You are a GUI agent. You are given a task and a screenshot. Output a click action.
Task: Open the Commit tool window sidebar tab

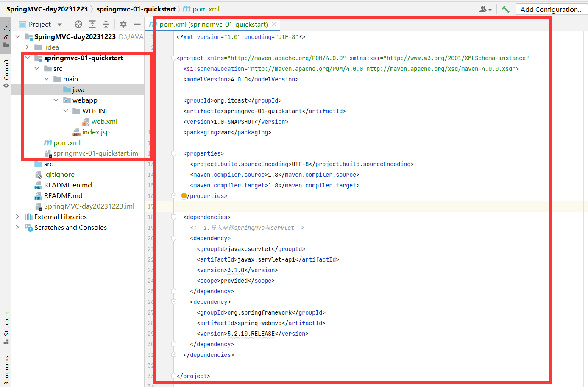[6, 73]
